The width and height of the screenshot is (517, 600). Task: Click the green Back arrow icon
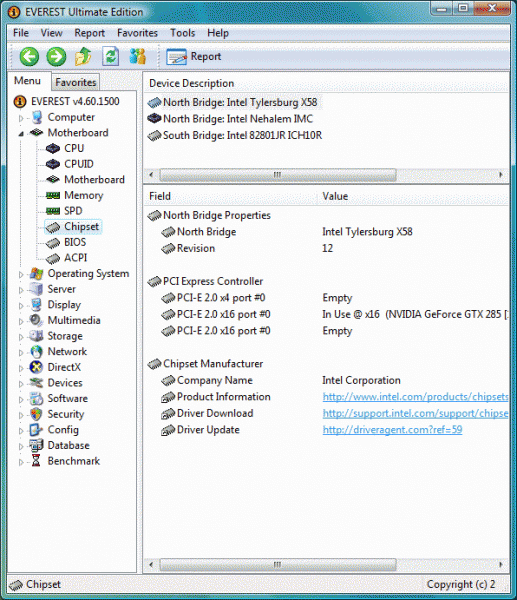click(x=29, y=57)
